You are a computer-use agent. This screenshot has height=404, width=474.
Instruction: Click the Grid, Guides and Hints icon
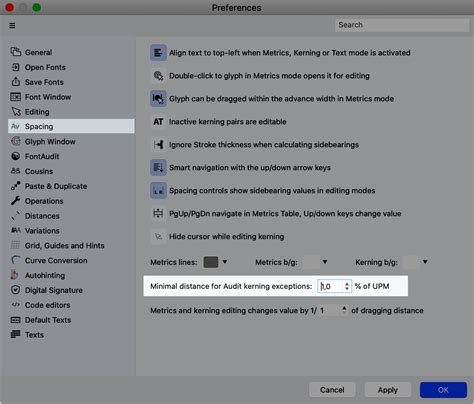point(16,245)
